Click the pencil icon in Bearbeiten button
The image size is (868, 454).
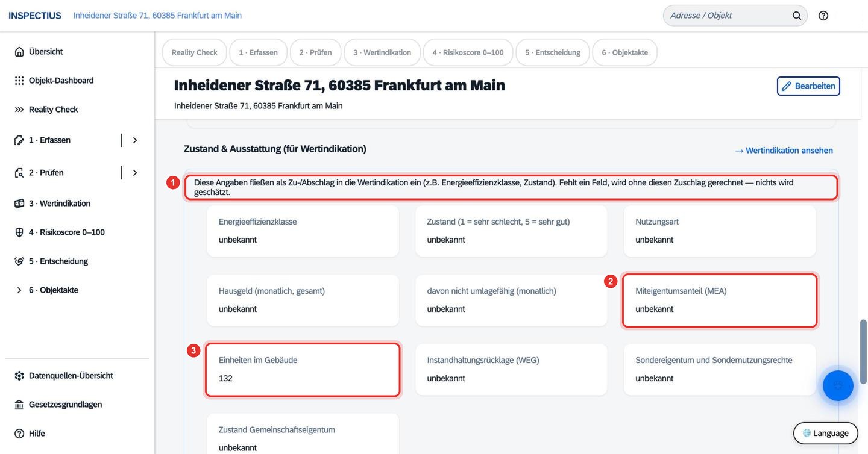tap(786, 86)
